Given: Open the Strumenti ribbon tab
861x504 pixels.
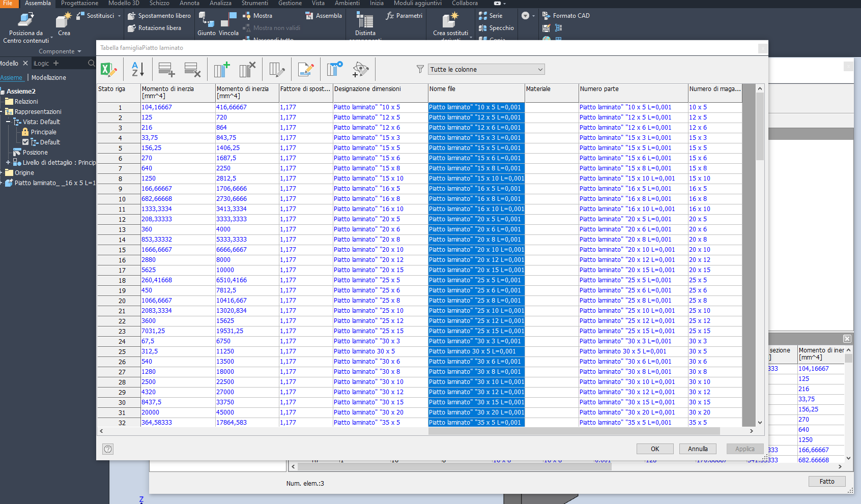Looking at the screenshot, I should click(x=254, y=3).
